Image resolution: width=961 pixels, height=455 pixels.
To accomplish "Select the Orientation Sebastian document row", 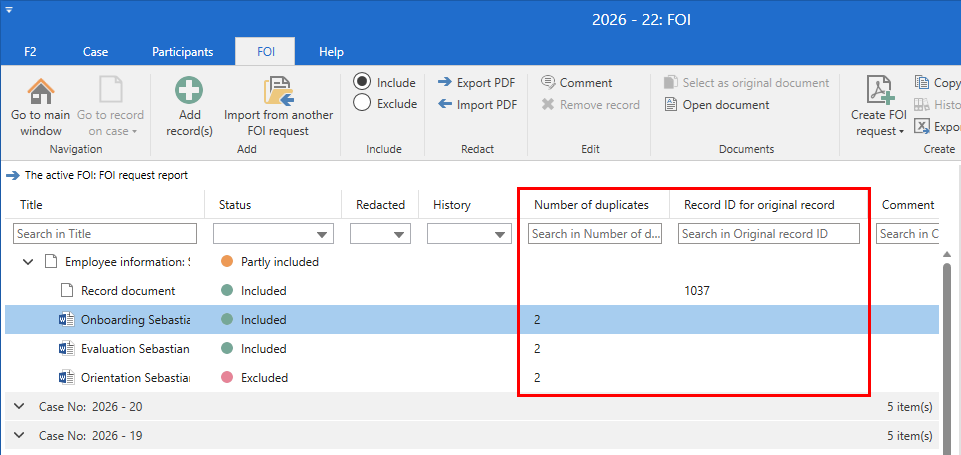I will click(x=472, y=377).
